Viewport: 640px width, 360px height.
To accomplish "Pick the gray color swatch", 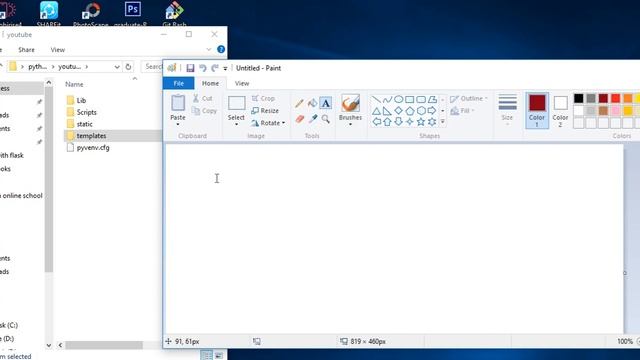I will tap(591, 98).
